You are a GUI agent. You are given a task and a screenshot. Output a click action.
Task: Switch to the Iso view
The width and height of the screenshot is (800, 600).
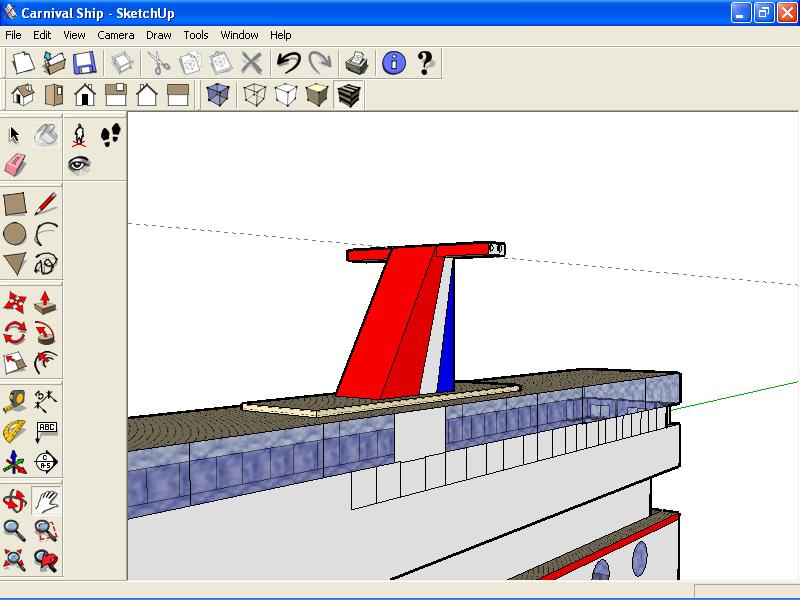pos(23,95)
